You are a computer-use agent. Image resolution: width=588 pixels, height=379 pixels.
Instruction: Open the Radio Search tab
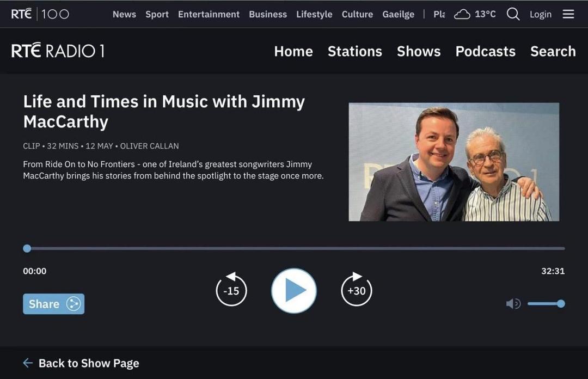553,51
